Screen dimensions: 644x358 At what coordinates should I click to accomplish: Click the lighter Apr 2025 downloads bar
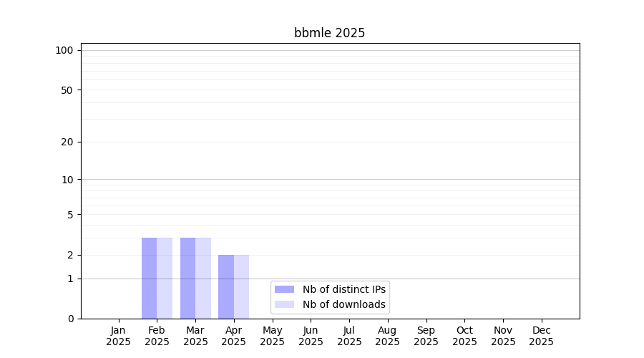241,286
